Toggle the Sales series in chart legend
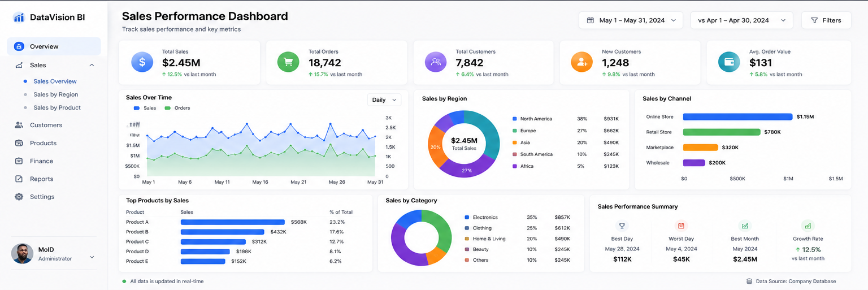Viewport: 868px width, 290px height. (145, 108)
